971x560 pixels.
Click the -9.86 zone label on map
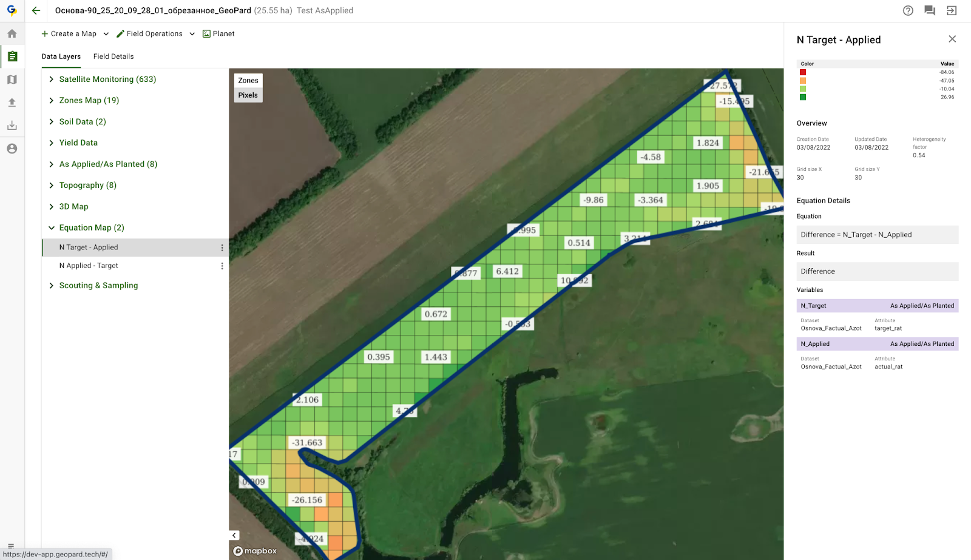point(594,200)
